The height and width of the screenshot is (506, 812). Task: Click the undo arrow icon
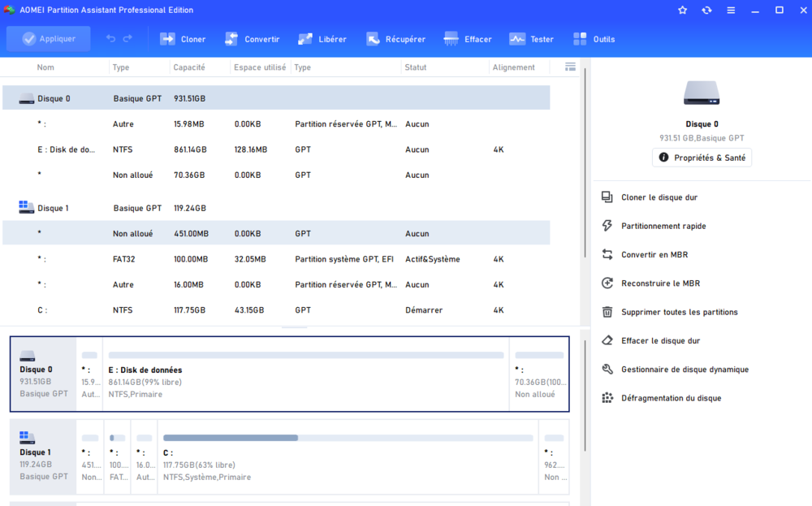[x=111, y=39]
